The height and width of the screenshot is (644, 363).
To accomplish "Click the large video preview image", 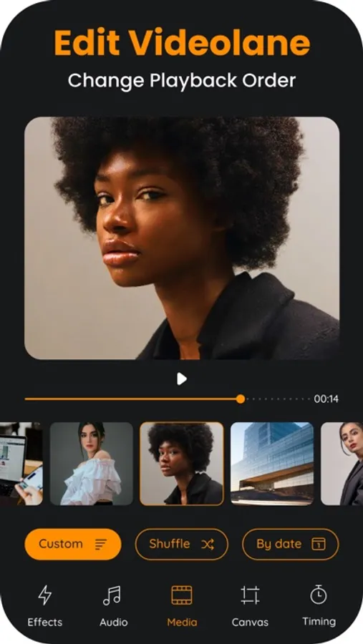I will [x=182, y=238].
